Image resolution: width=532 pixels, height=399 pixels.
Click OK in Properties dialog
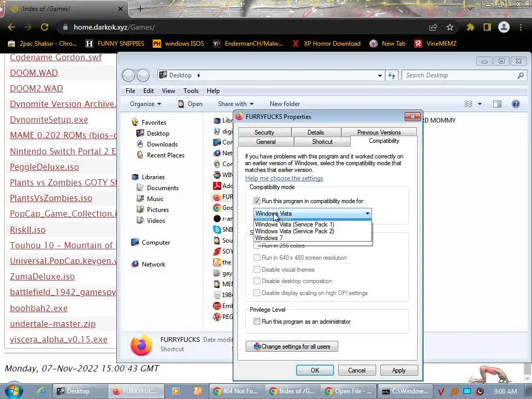click(315, 370)
